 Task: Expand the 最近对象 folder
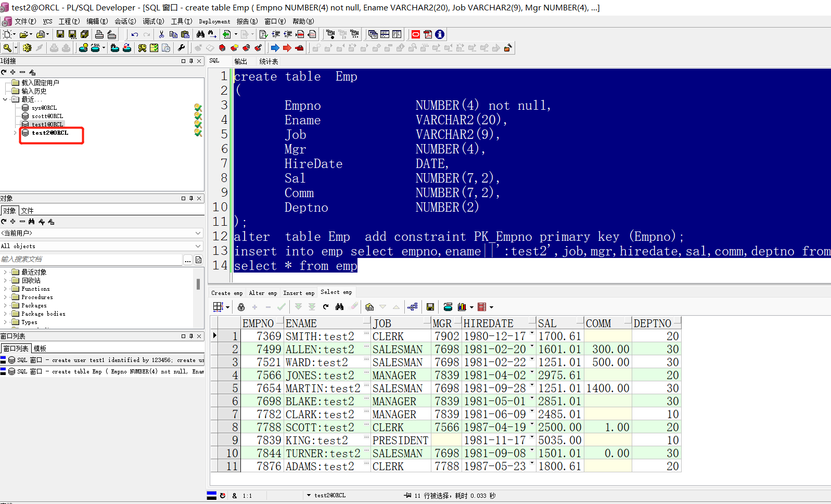(x=5, y=272)
